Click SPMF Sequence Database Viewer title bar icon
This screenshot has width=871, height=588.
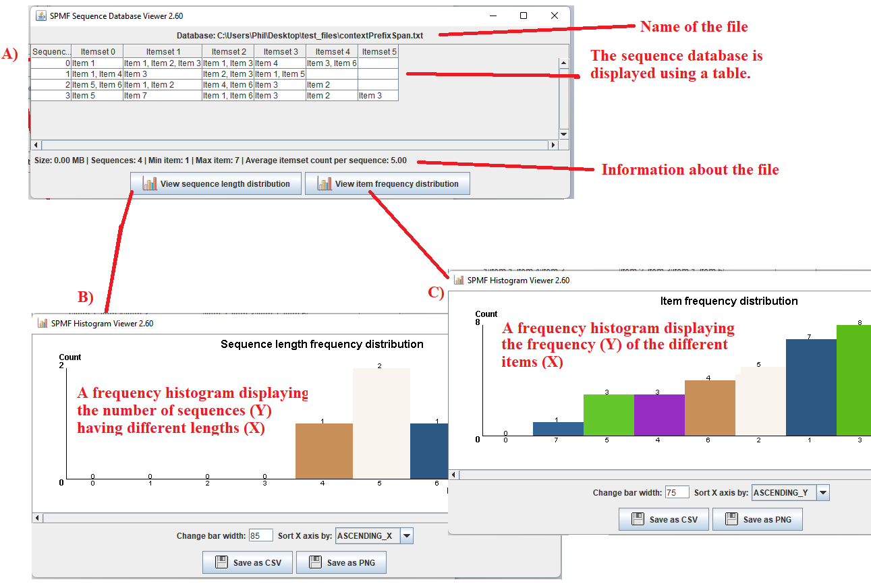click(41, 16)
